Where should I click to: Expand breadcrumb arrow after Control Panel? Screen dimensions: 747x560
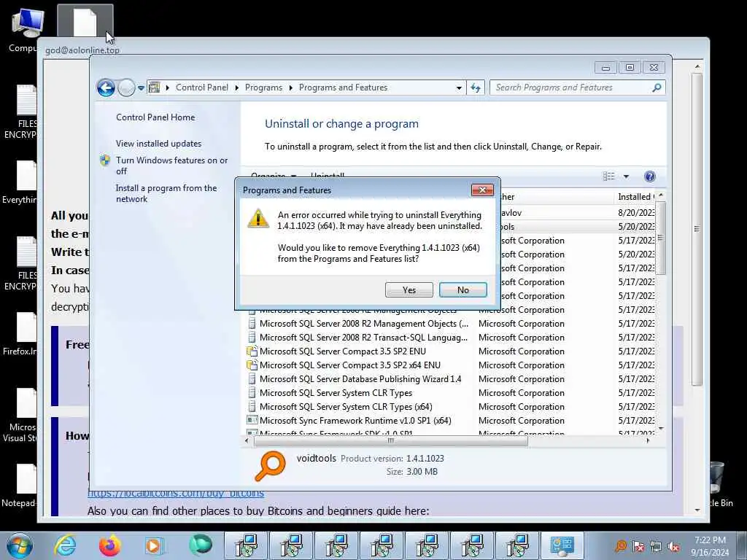click(237, 87)
